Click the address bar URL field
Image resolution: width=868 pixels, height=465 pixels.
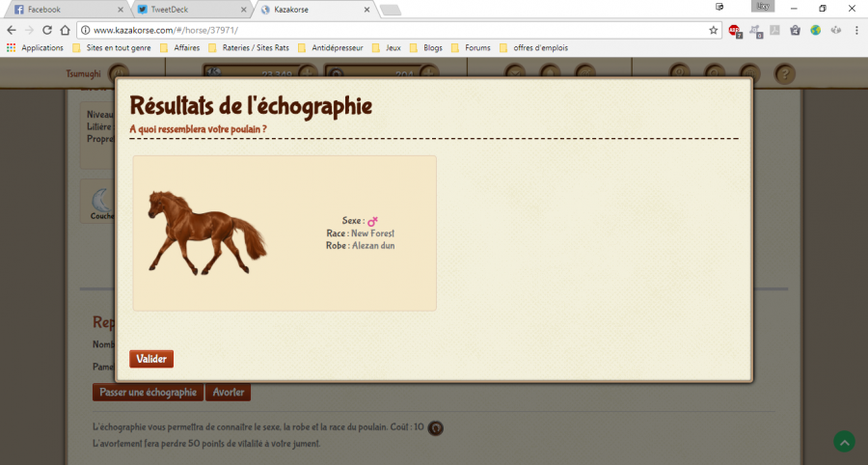386,30
